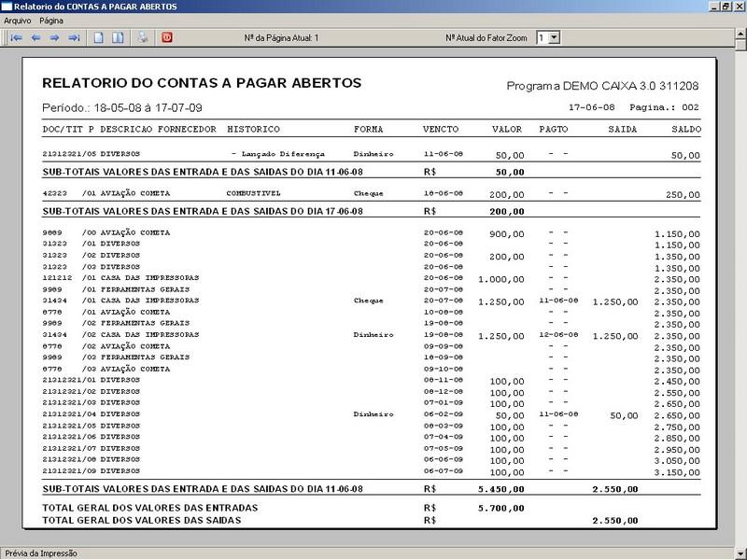Switch to single page view
This screenshot has height=560, width=747.
click(100, 38)
